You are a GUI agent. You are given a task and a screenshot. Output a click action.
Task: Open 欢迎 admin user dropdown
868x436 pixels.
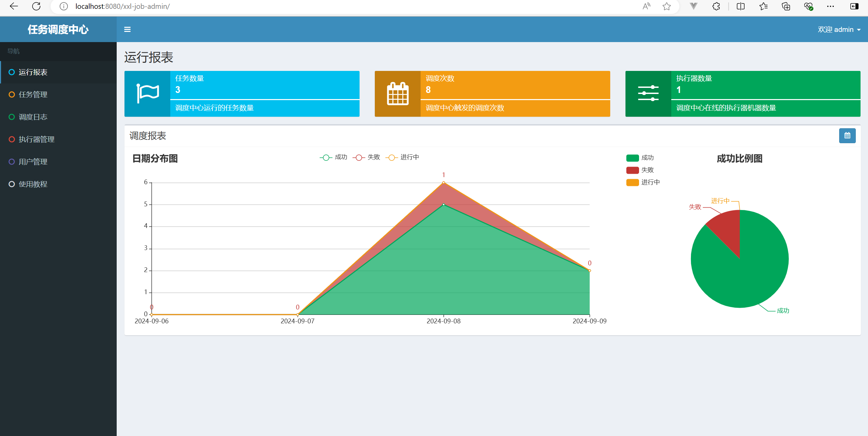[x=839, y=30]
